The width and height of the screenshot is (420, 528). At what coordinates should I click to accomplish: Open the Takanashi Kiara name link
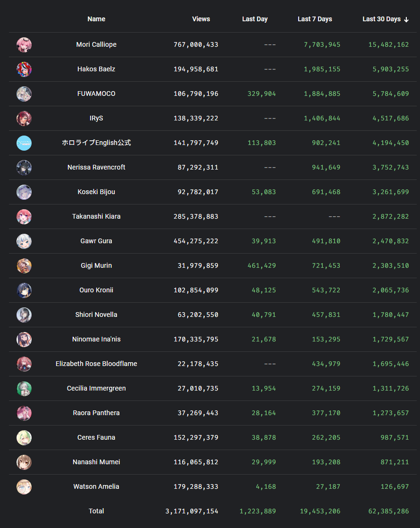tap(96, 217)
